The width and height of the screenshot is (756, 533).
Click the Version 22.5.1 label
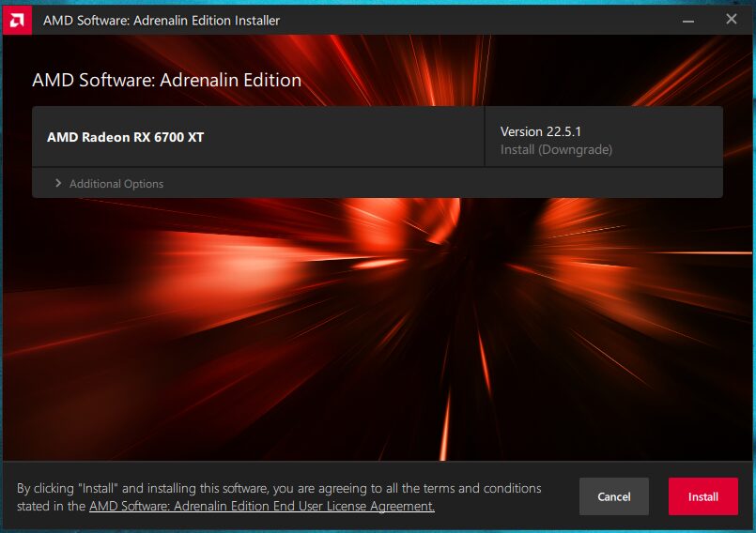pos(541,131)
